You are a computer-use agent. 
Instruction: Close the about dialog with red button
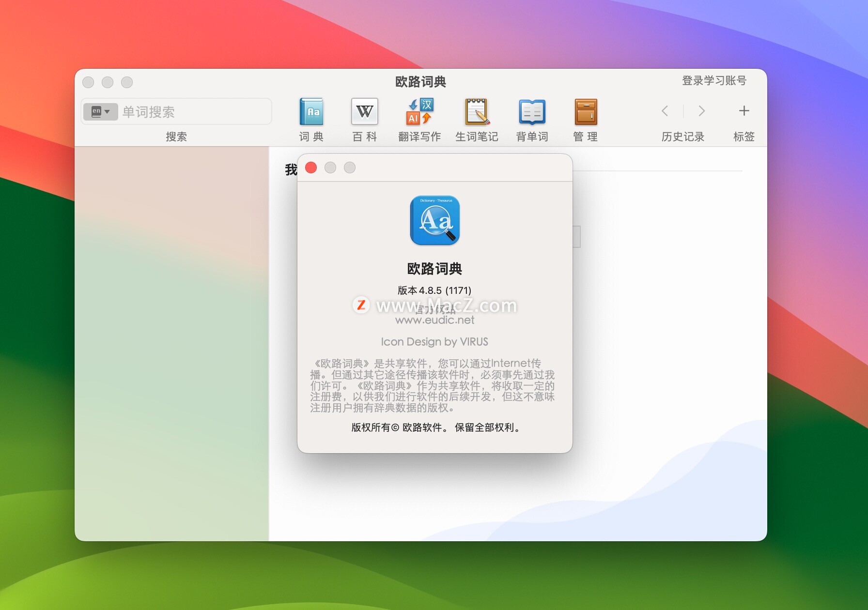[x=311, y=168]
